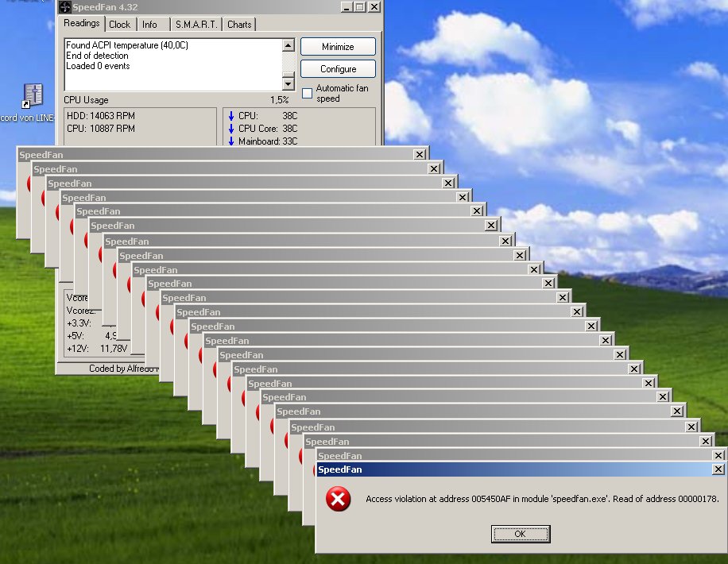Image resolution: width=728 pixels, height=564 pixels.
Task: Click the SpeedFan fan icon in the title bar
Action: point(65,7)
